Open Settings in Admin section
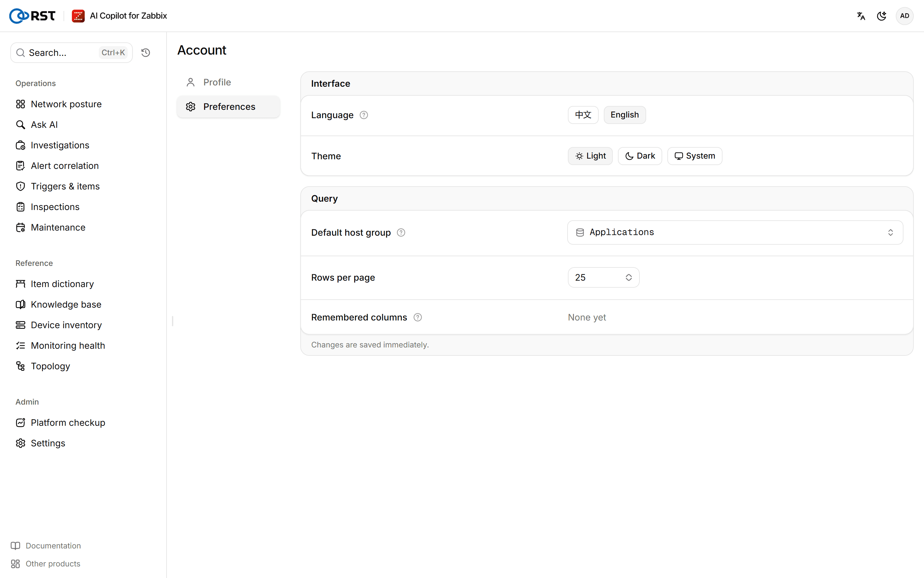Screen dimensions: 924x578 83,443
